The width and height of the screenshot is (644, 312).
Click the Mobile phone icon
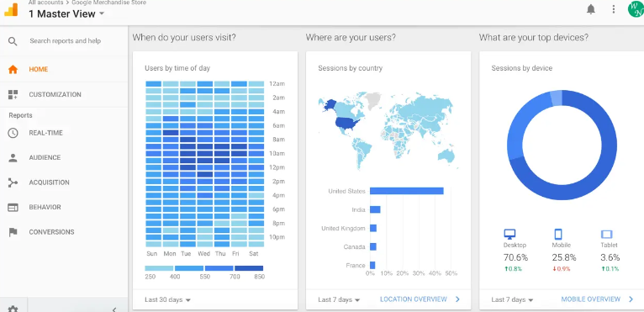558,235
